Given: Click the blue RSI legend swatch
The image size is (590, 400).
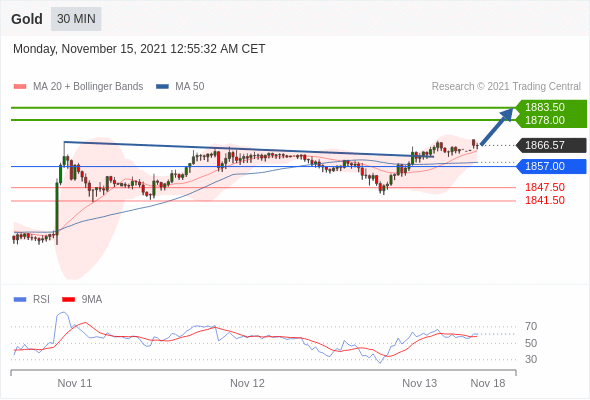Looking at the screenshot, I should click(20, 300).
